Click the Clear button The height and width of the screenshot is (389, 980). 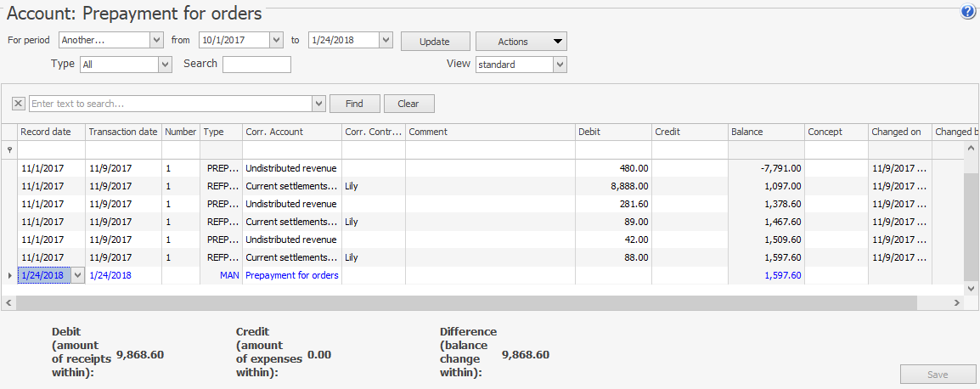(x=408, y=104)
